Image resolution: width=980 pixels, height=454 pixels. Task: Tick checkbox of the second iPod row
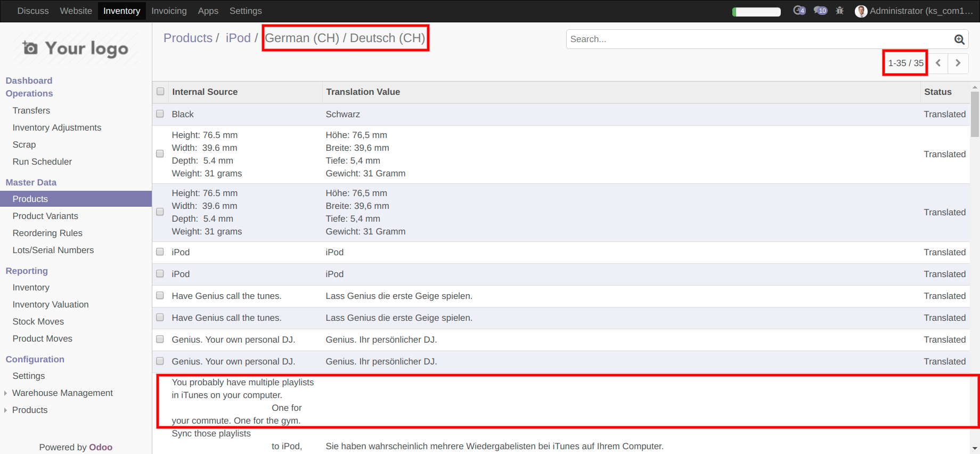160,273
